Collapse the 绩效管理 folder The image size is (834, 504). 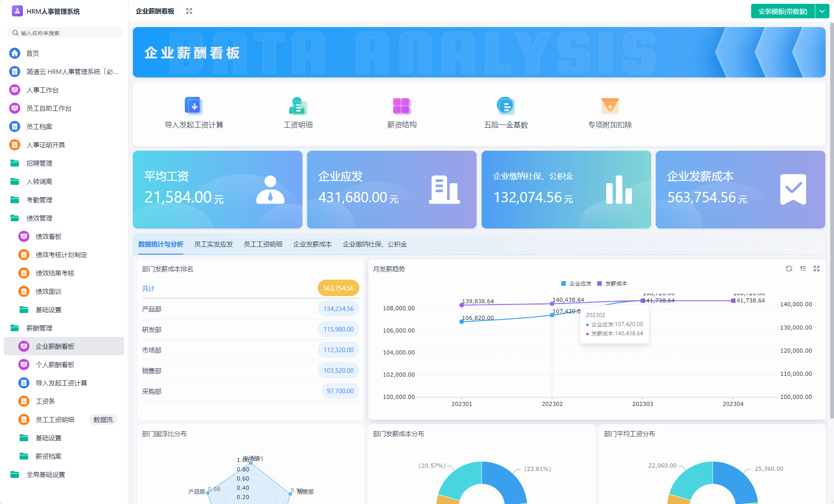pos(39,218)
